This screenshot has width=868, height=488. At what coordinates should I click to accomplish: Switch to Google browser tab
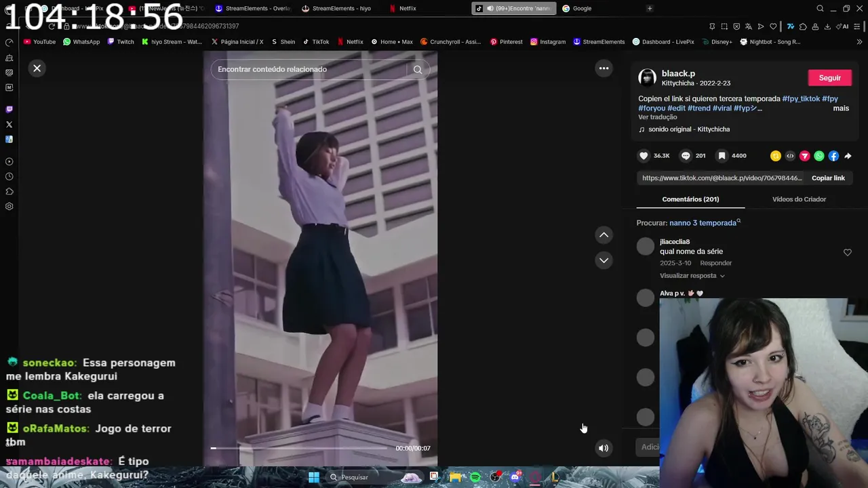[582, 8]
